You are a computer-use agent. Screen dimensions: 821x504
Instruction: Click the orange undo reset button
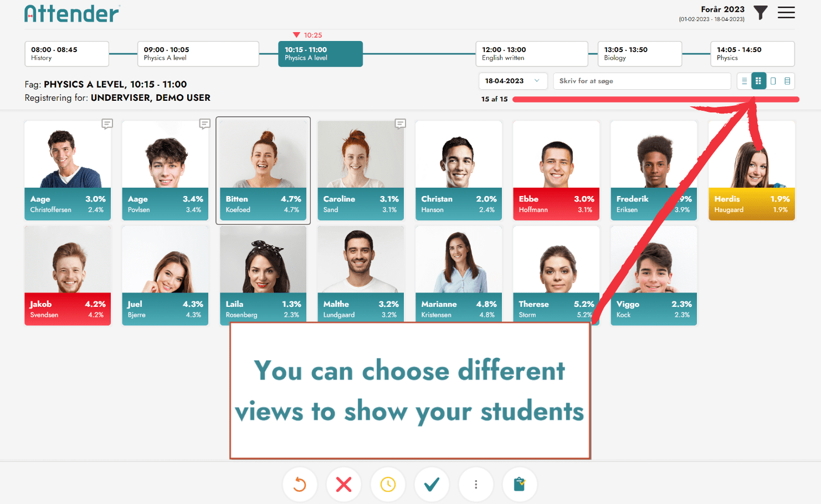[x=300, y=485]
